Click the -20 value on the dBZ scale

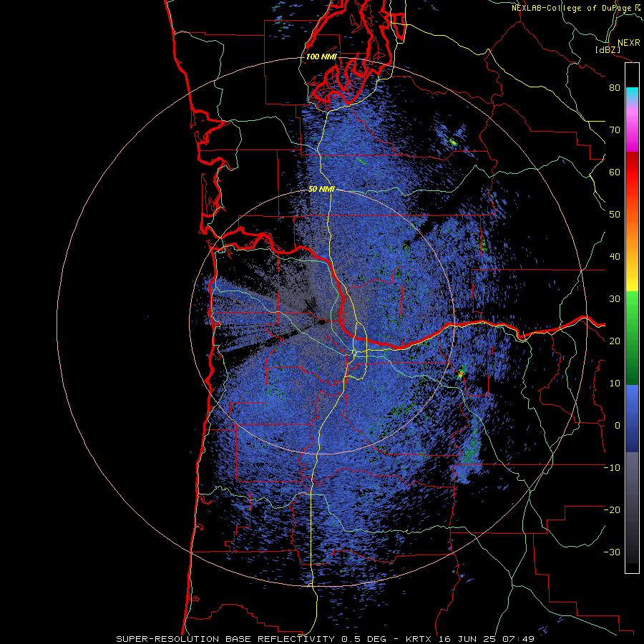tap(612, 510)
